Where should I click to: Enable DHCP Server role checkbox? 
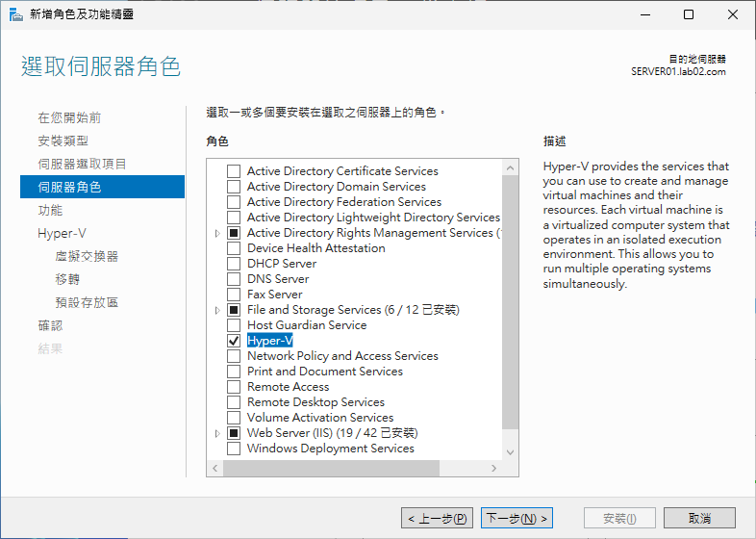tap(234, 264)
